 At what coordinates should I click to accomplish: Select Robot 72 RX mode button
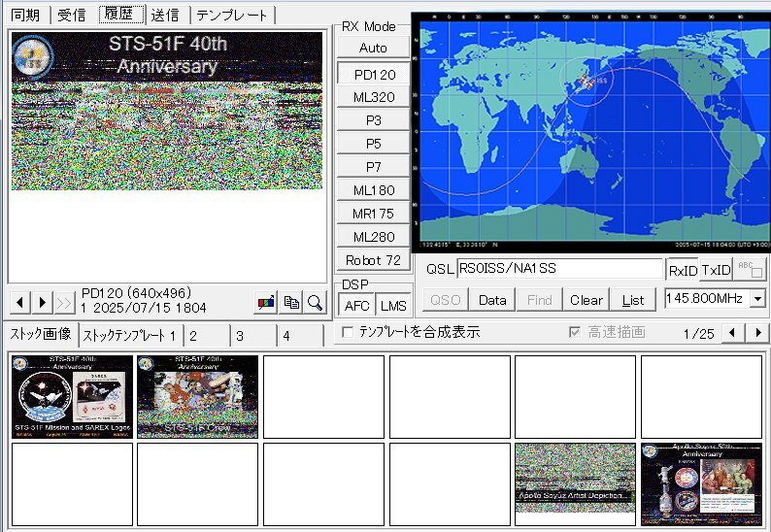(x=374, y=260)
